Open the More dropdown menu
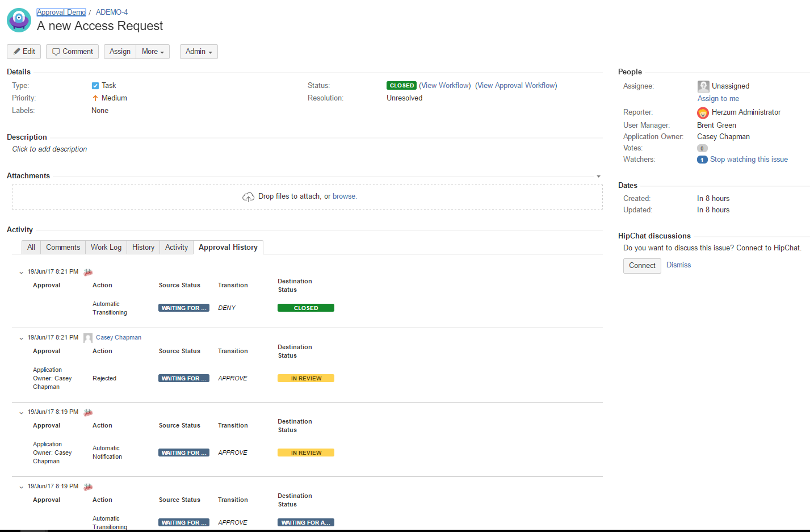810x532 pixels. coord(153,52)
